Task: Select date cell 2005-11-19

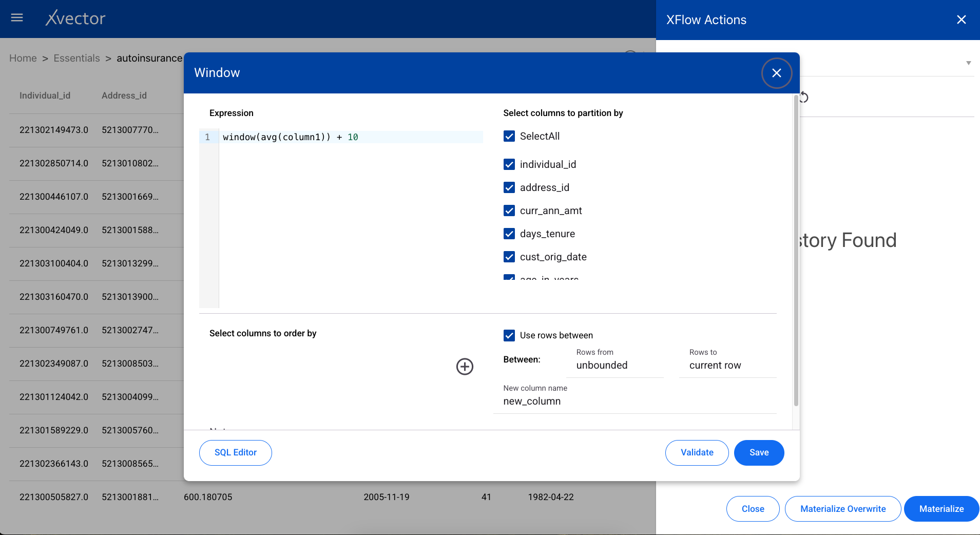Action: point(387,497)
